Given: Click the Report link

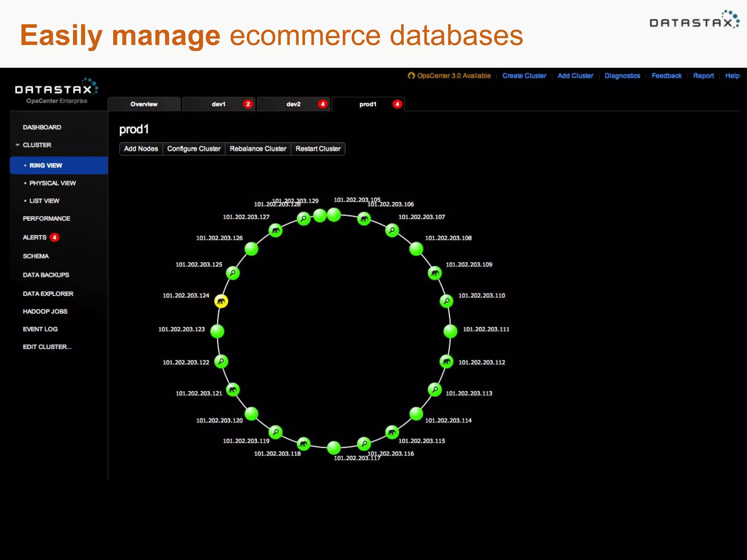Looking at the screenshot, I should 703,76.
